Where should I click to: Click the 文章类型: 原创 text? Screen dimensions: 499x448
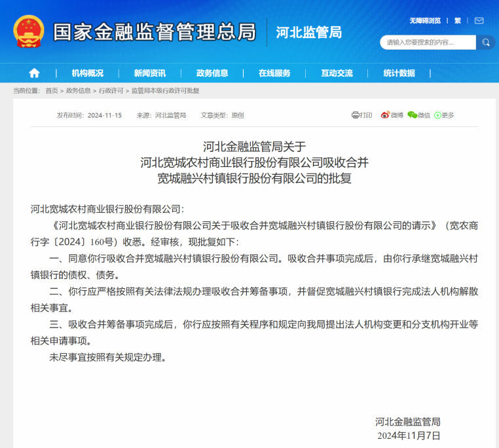(222, 115)
